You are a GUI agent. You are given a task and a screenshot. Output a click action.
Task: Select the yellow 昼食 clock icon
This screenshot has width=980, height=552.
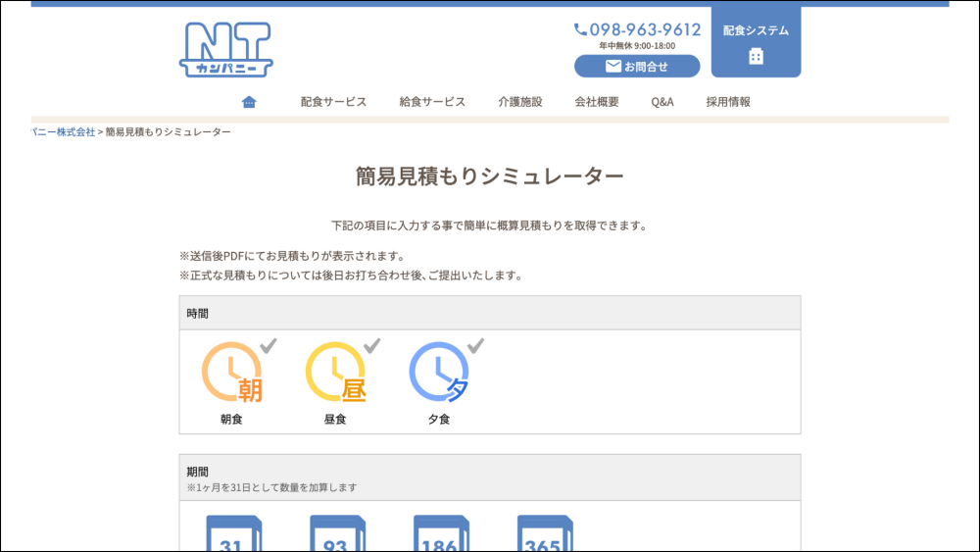pyautogui.click(x=335, y=373)
